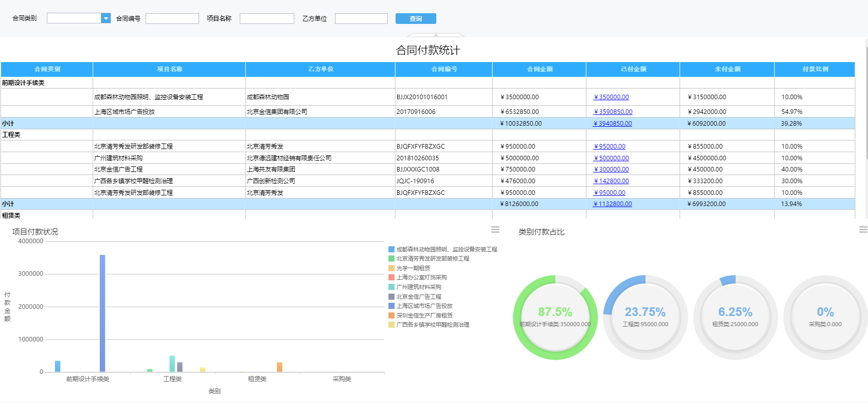Collapse the query panel with the arrow

click(x=436, y=35)
